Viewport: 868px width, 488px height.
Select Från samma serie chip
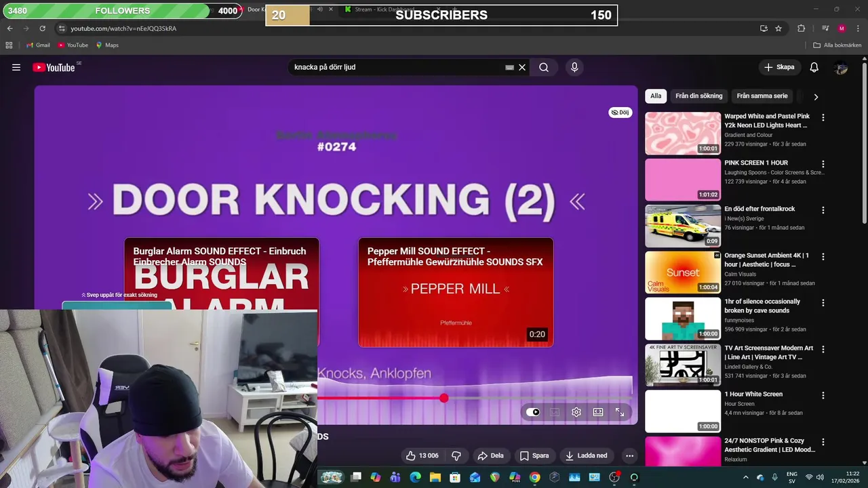coord(762,96)
